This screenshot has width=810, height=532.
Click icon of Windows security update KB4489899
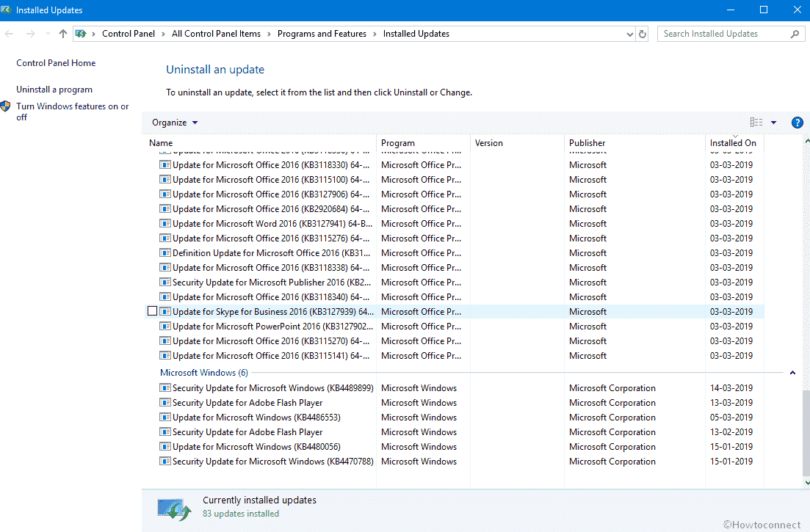[165, 388]
